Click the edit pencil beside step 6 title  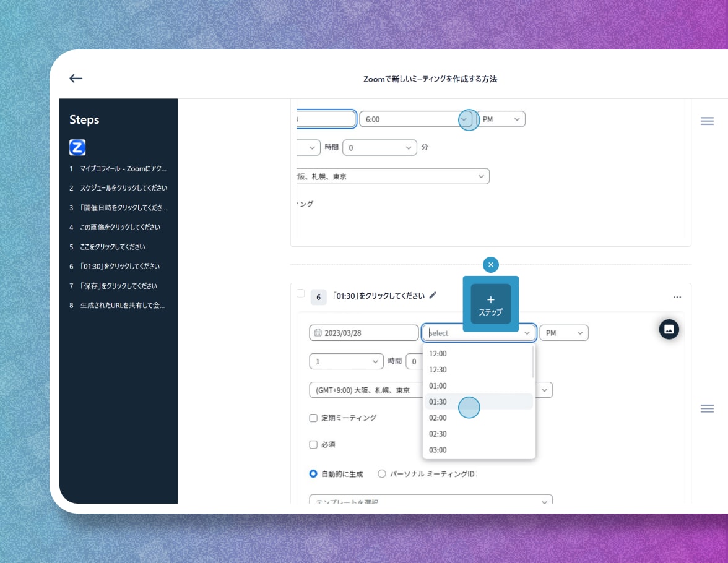(433, 295)
